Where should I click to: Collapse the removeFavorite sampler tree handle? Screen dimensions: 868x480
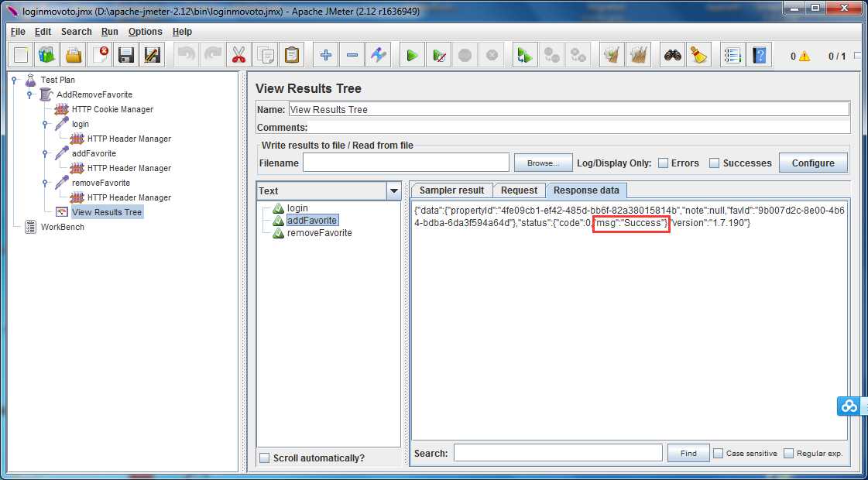coord(45,183)
